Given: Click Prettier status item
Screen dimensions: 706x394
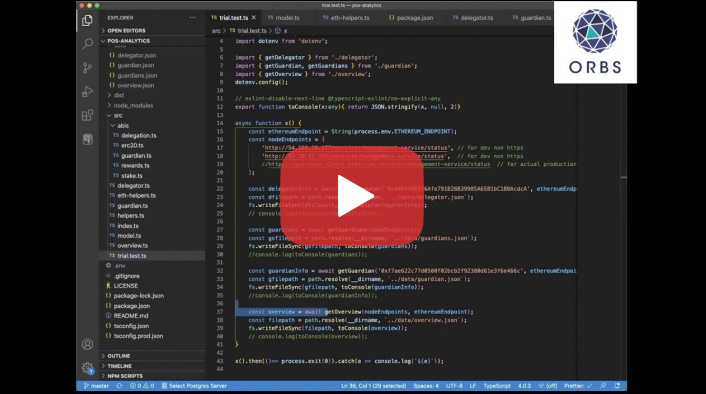Looking at the screenshot, I should coord(578,386).
